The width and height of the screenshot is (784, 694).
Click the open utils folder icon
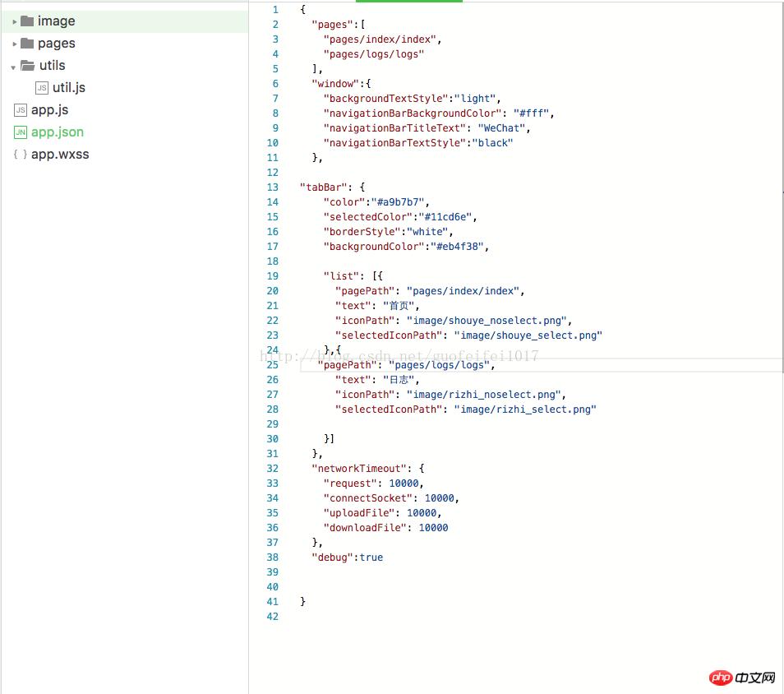[x=28, y=66]
